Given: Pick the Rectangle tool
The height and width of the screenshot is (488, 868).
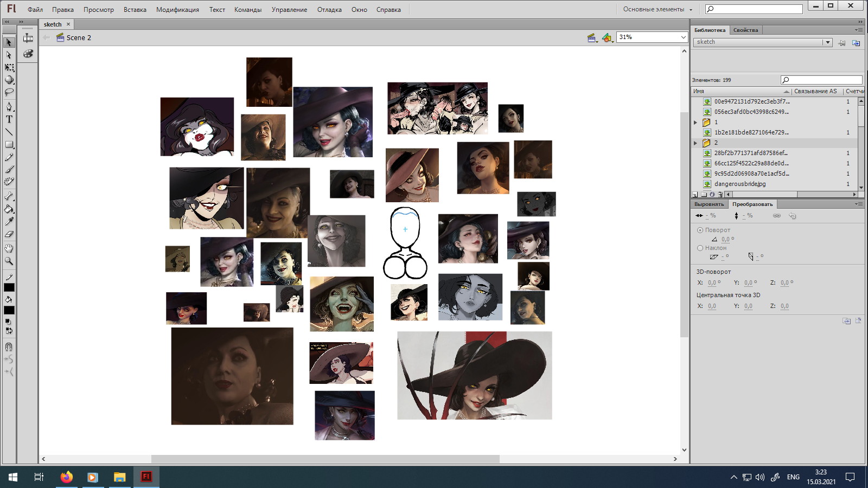Looking at the screenshot, I should [x=9, y=145].
